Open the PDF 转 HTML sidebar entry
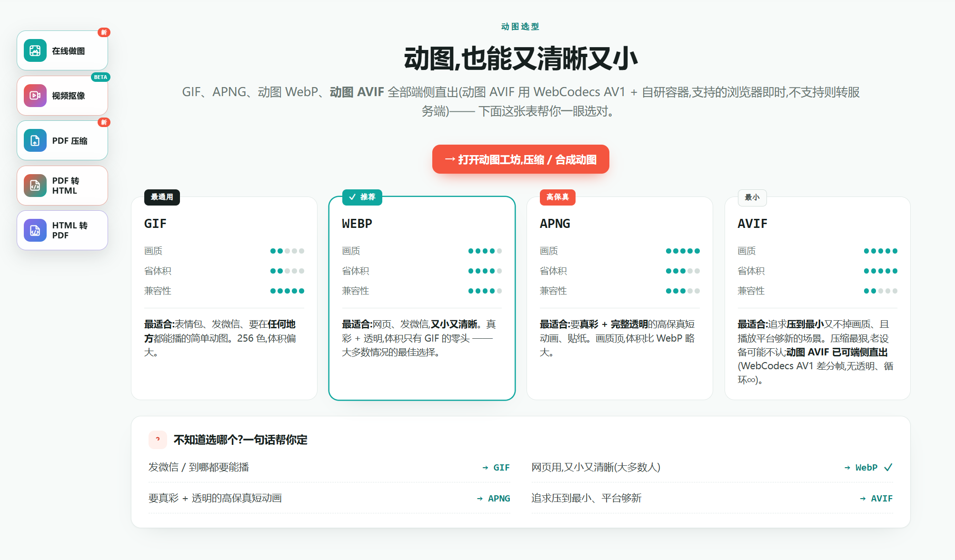The width and height of the screenshot is (955, 560). point(62,186)
